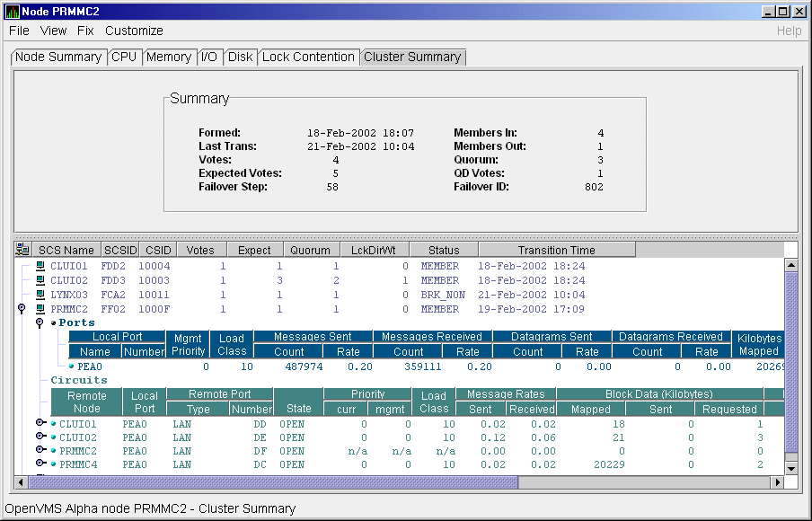The width and height of the screenshot is (812, 521).
Task: Click the CLUI02 node computer icon
Action: point(40,281)
